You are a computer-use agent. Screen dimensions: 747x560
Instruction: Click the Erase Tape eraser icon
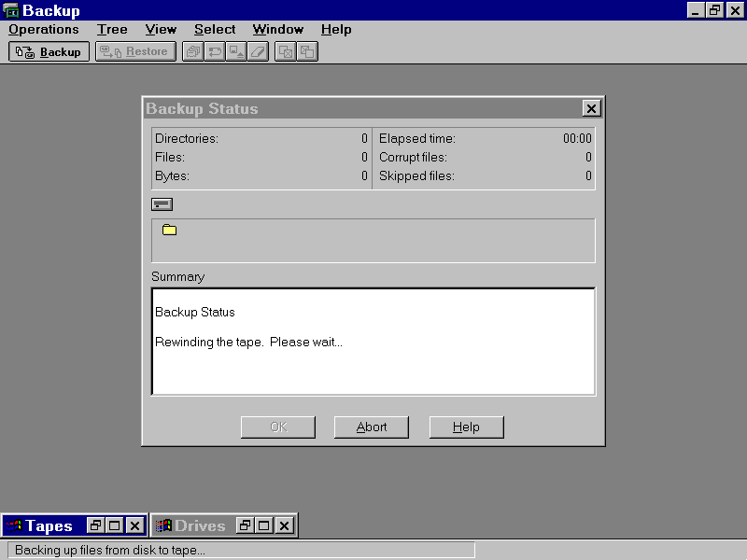point(259,52)
